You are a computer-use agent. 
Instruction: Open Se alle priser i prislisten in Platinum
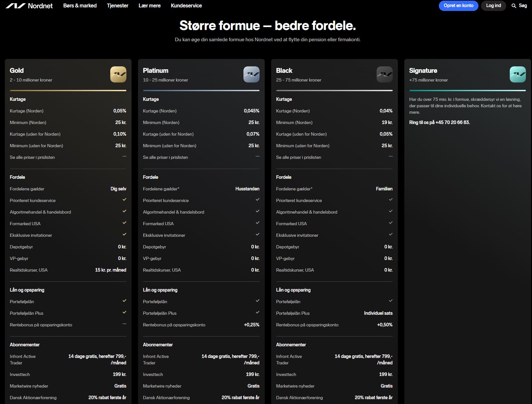coord(165,158)
